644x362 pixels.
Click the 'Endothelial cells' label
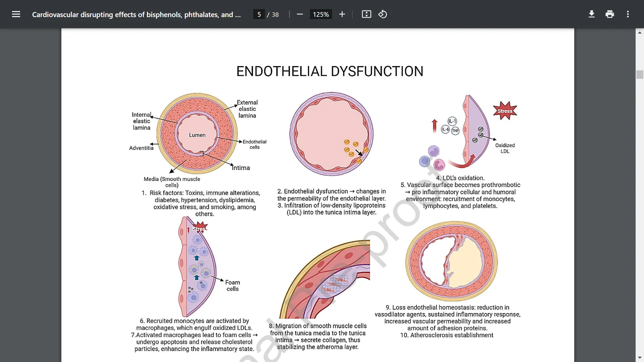click(x=255, y=144)
